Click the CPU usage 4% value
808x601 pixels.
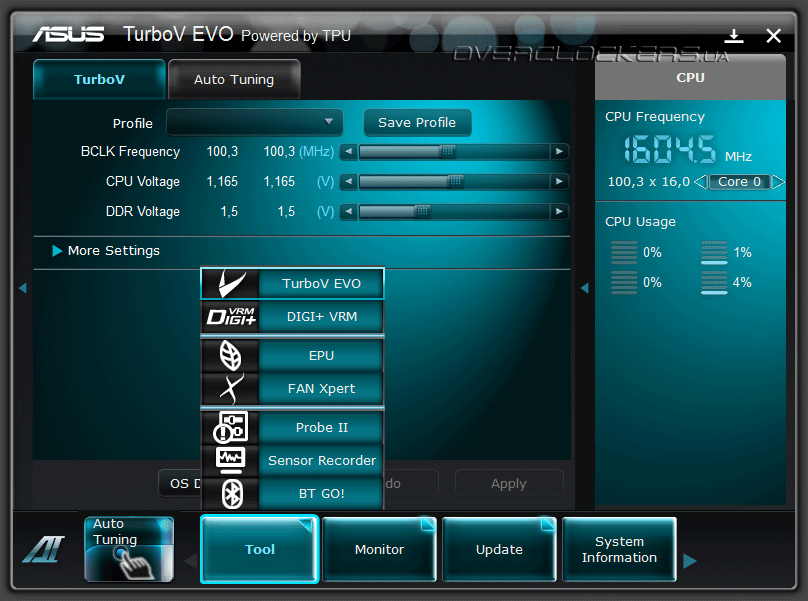pos(742,282)
